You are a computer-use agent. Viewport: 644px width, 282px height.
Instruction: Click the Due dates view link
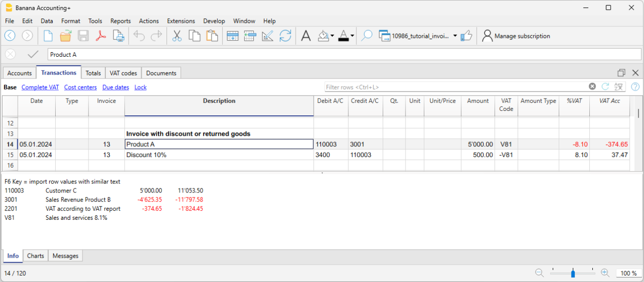click(x=115, y=87)
